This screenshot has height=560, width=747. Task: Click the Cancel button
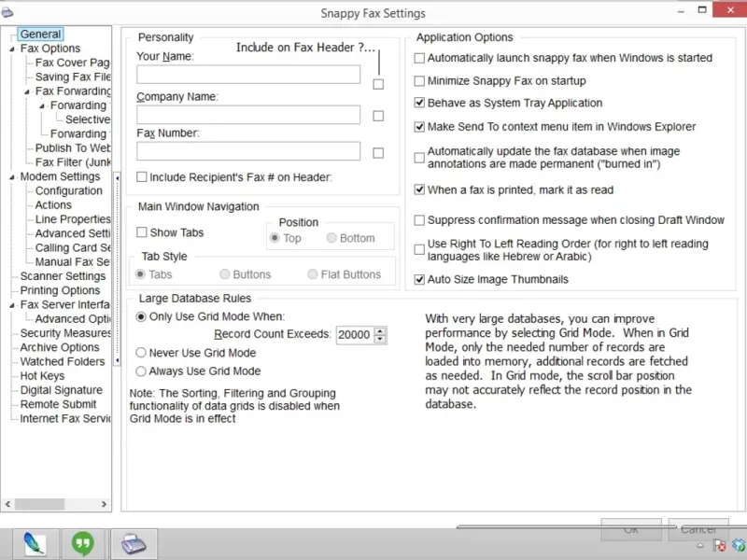pyautogui.click(x=698, y=529)
